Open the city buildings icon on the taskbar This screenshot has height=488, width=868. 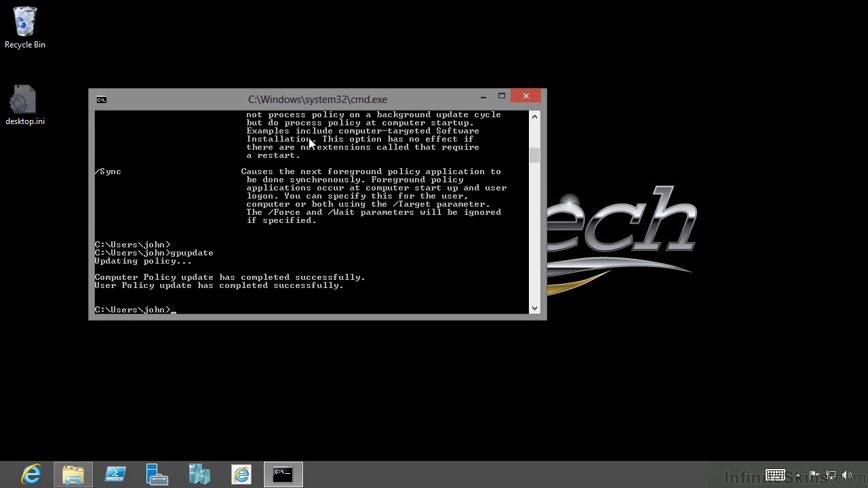pos(199,474)
